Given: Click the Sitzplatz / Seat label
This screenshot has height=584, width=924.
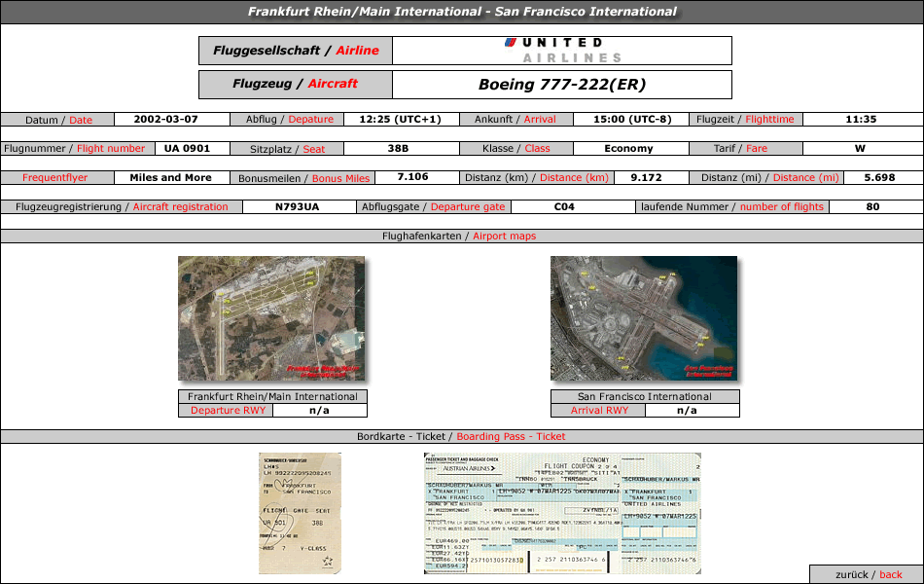Looking at the screenshot, I should click(287, 149).
